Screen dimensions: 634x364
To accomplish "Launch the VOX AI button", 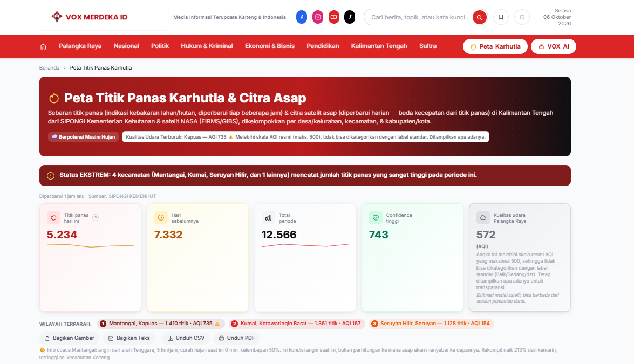I will [553, 46].
